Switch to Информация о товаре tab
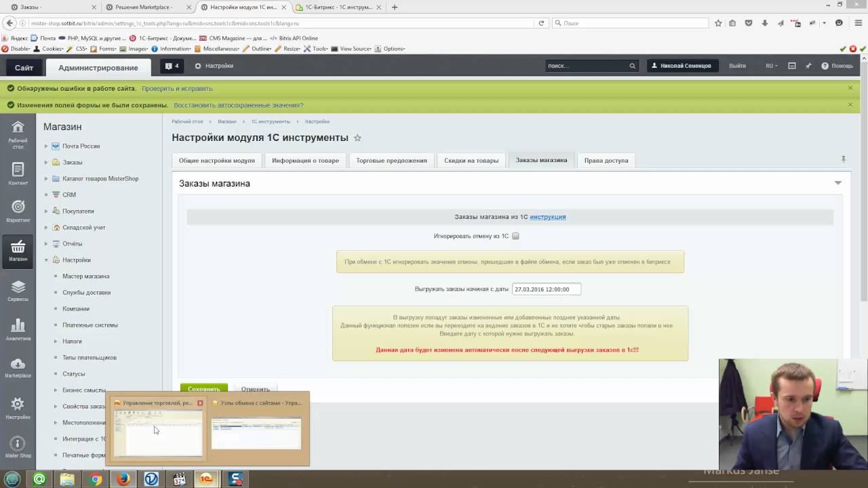Screen dimensions: 868x488 click(x=305, y=161)
